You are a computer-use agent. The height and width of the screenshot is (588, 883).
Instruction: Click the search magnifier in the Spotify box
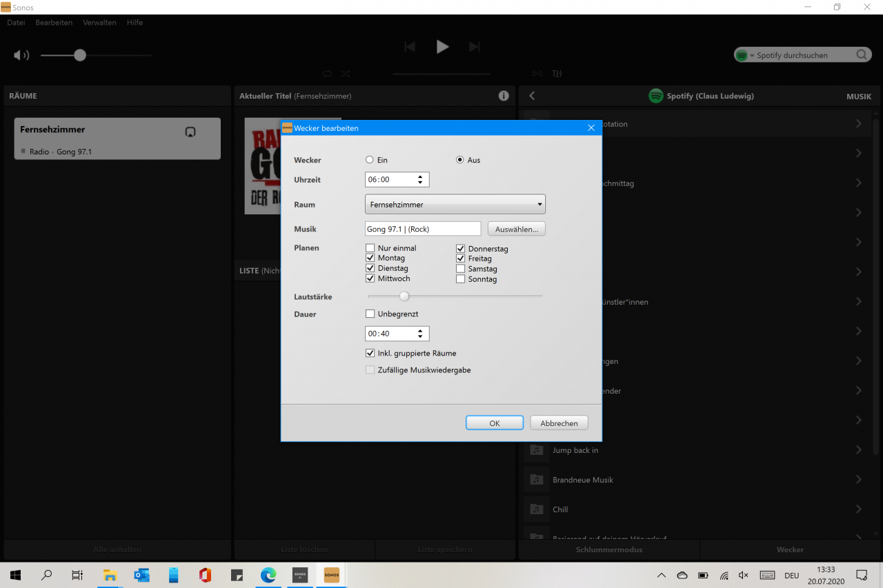click(x=862, y=55)
